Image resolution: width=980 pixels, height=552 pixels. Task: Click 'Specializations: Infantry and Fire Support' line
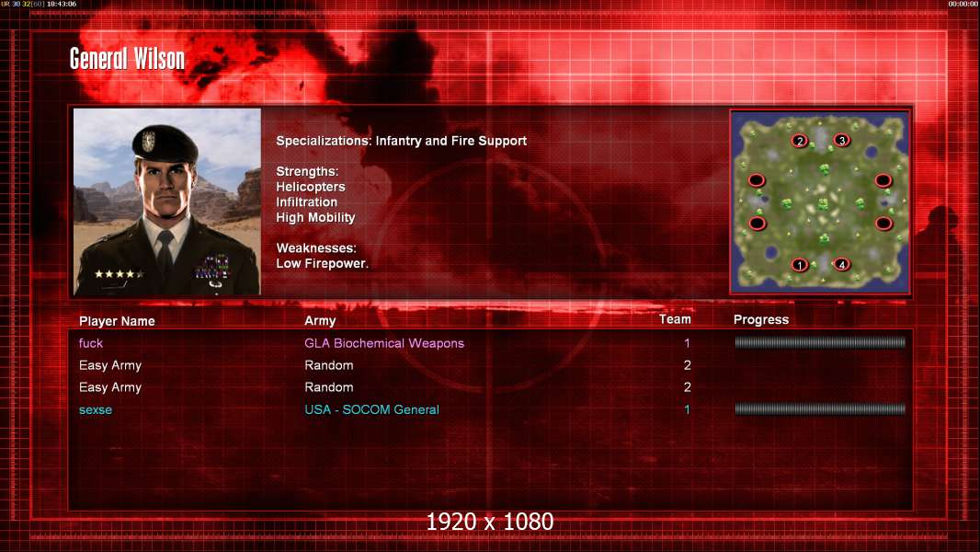pyautogui.click(x=401, y=141)
